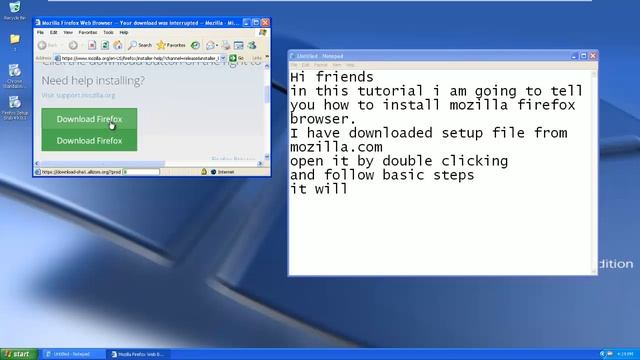Image resolution: width=640 pixels, height=360 pixels.
Task: Minimize the Internet Explorer window
Action: [x=246, y=22]
